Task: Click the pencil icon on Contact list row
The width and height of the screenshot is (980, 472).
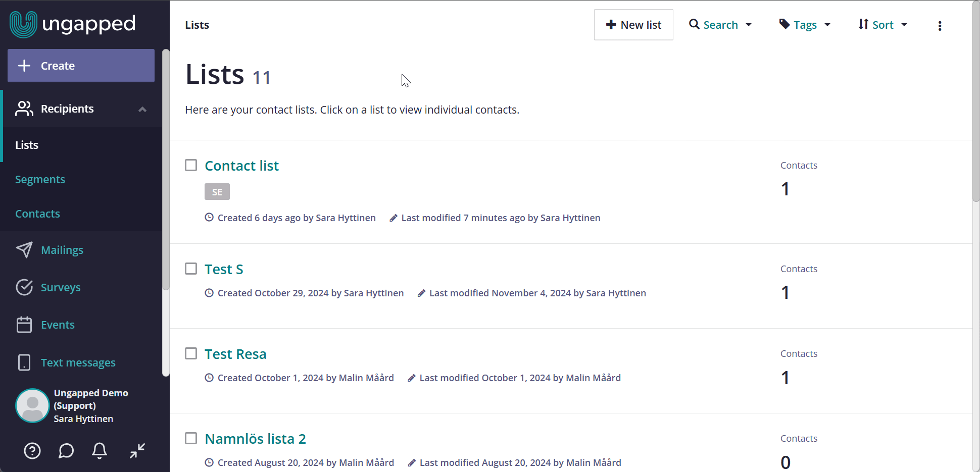Action: pos(394,218)
